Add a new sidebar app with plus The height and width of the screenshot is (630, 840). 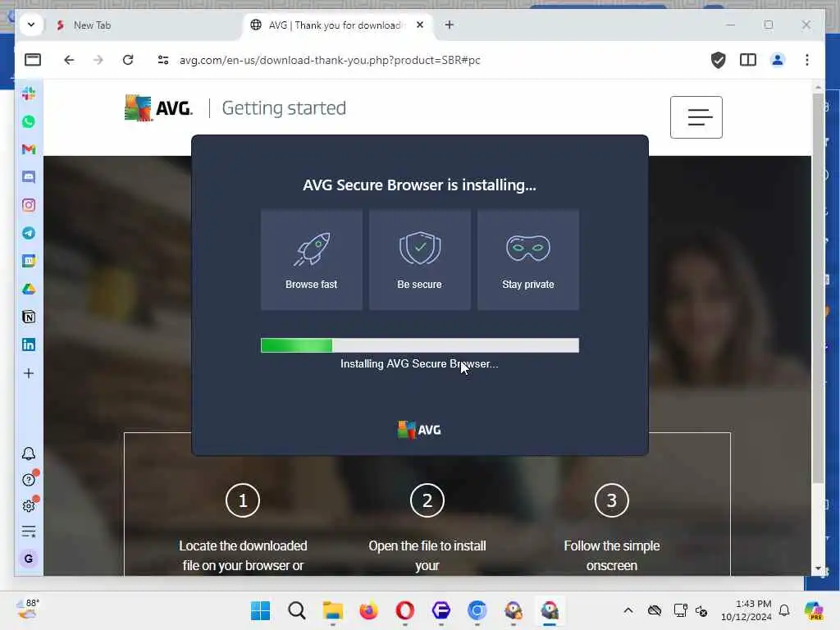click(x=29, y=373)
